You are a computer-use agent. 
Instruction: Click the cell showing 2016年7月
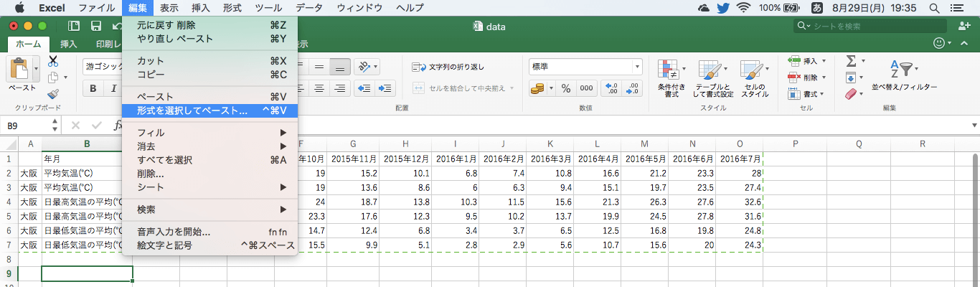(740, 159)
